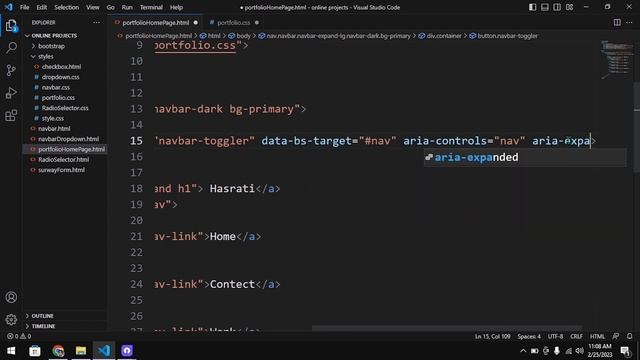Image resolution: width=640 pixels, height=360 pixels.
Task: Open navbar.css in explorer
Action: pyautogui.click(x=56, y=87)
